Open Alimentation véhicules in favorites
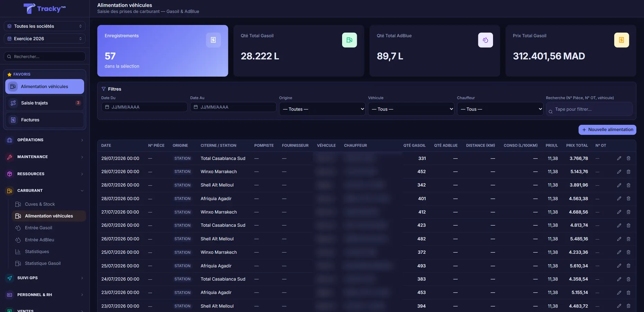This screenshot has width=644, height=312. 45,87
